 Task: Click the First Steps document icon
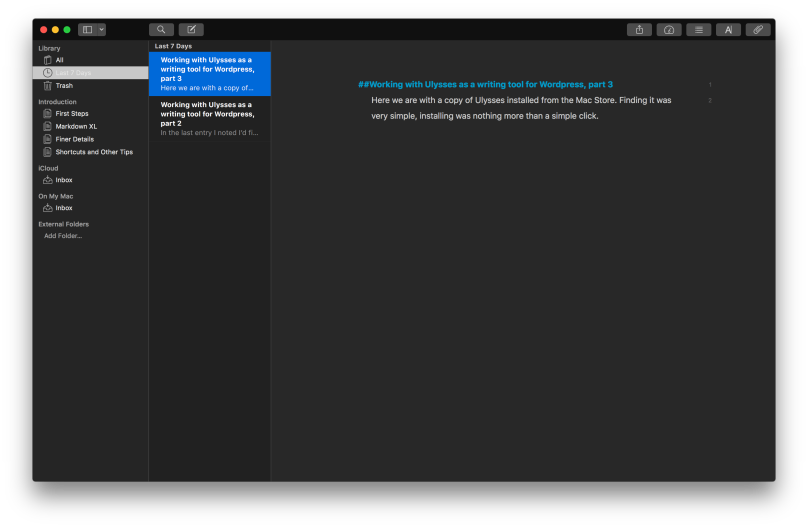47,114
